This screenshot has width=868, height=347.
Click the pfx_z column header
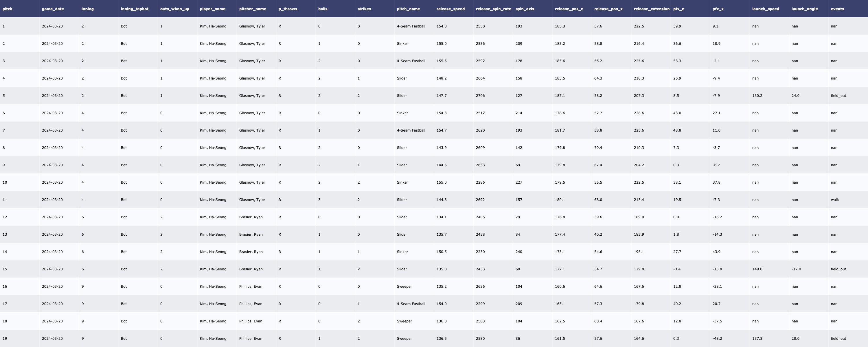pyautogui.click(x=678, y=9)
